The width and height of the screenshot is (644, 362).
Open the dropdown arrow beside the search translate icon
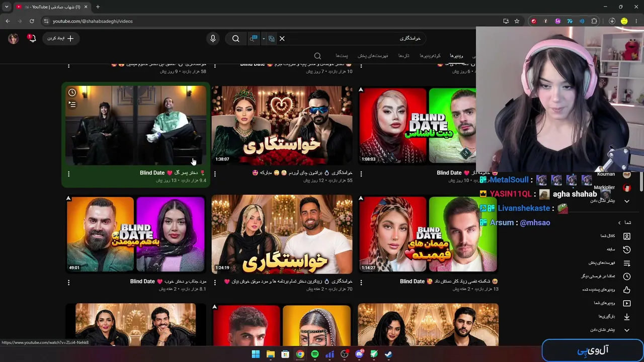point(264,39)
